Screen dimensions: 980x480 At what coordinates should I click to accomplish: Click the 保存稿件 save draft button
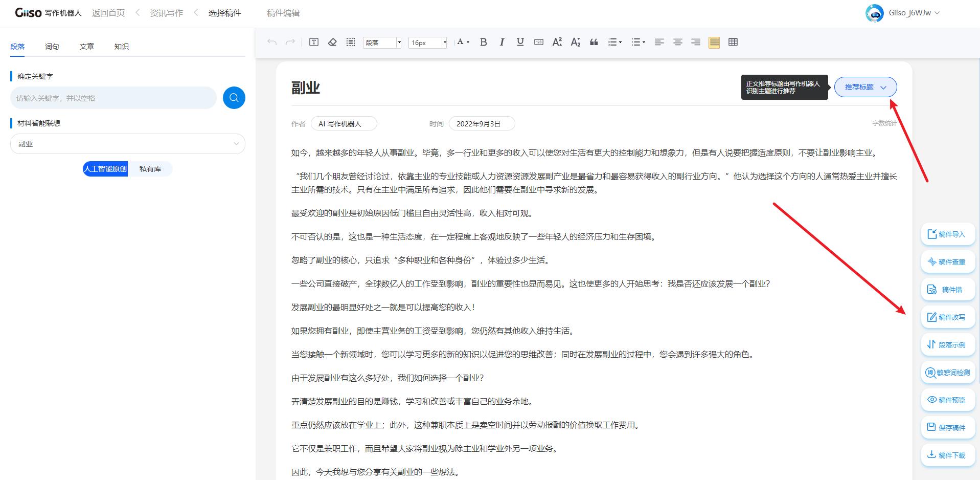click(947, 427)
